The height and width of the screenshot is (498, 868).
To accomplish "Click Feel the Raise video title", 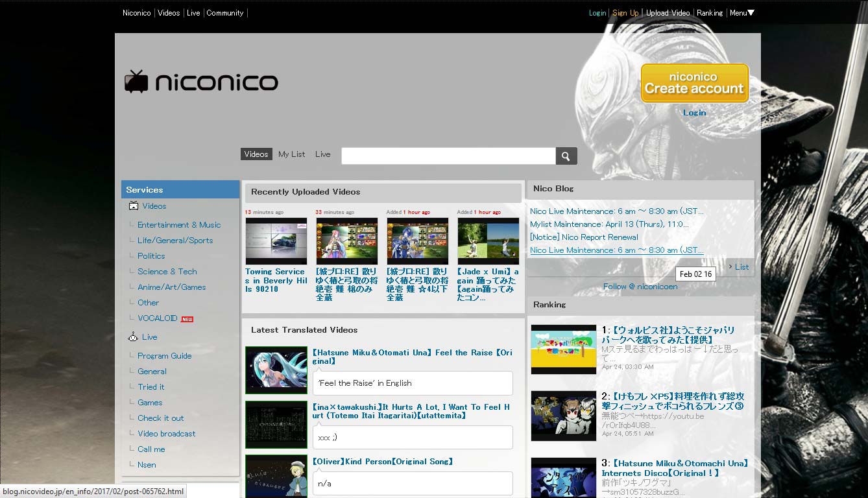I will [x=412, y=357].
